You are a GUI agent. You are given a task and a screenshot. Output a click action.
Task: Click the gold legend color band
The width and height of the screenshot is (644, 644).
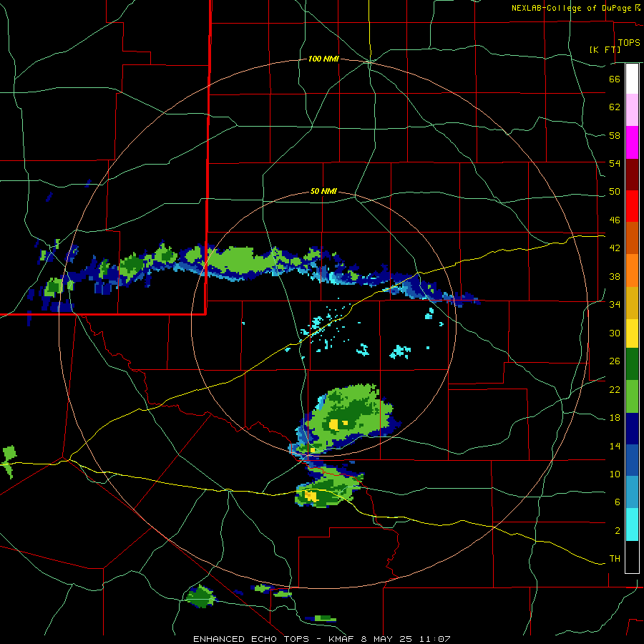(x=632, y=303)
